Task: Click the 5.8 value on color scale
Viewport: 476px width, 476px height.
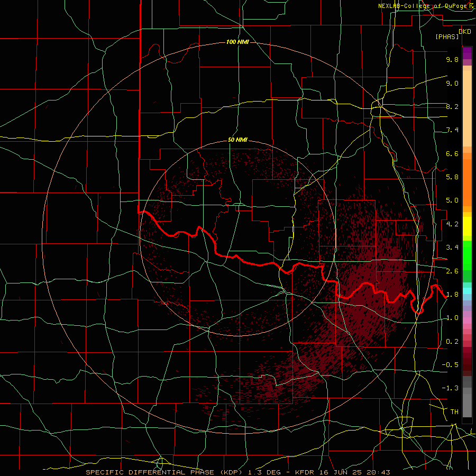Action: [x=452, y=177]
